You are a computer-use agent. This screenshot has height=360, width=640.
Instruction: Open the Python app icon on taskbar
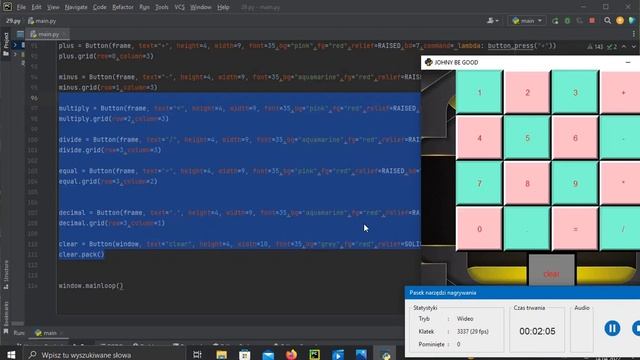click(386, 355)
